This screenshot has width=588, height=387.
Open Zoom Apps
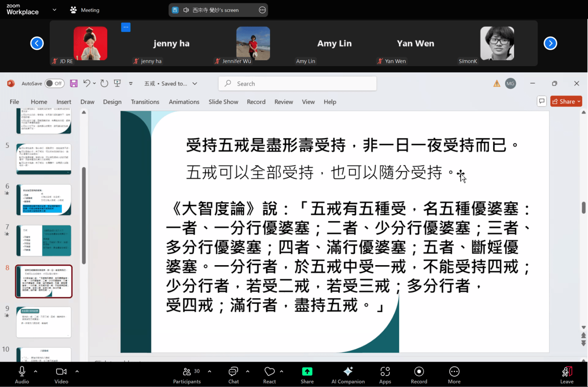[385, 375]
